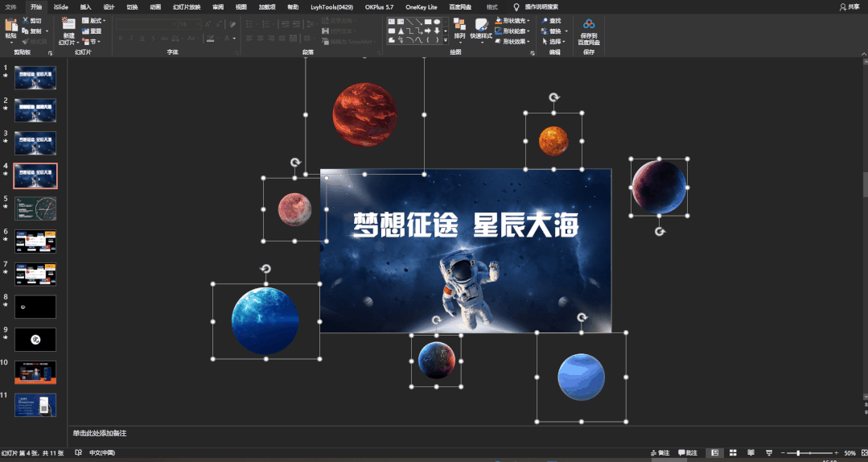Viewport: 868px width, 462px height.
Task: Open the iSlide ribbon tab
Action: (61, 7)
